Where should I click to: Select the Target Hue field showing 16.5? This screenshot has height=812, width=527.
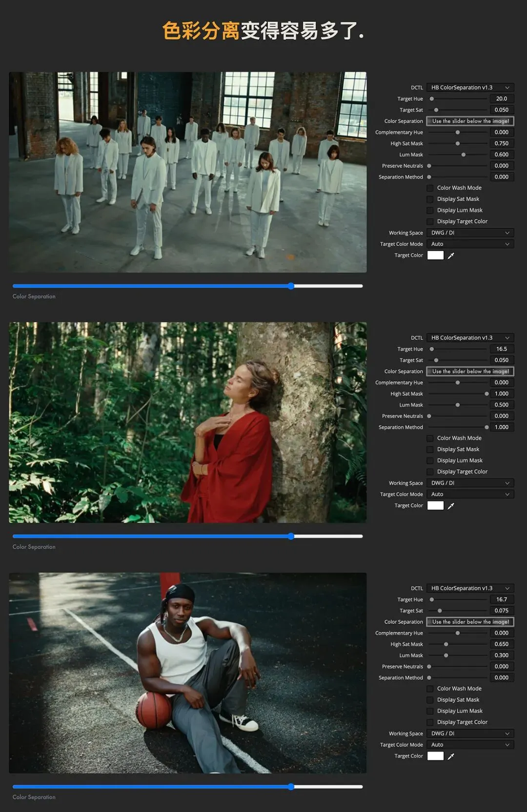(x=502, y=349)
